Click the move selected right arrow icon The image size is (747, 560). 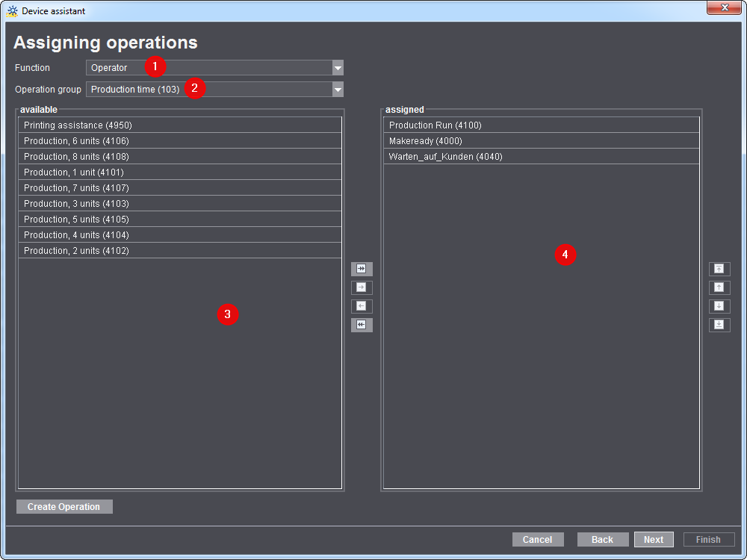tap(362, 287)
